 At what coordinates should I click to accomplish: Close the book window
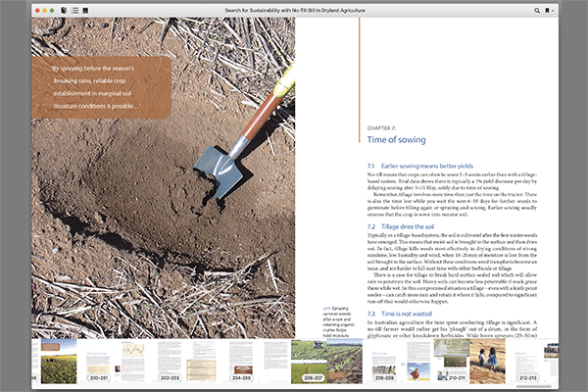point(37,10)
